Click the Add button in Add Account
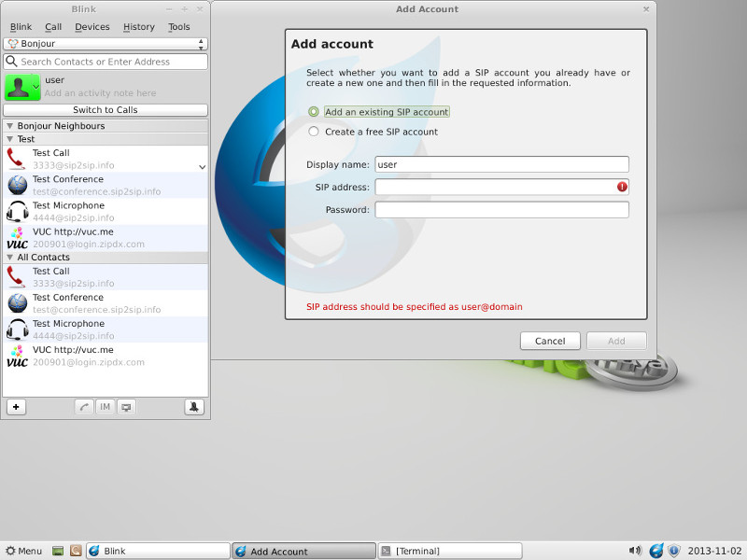 (x=616, y=341)
